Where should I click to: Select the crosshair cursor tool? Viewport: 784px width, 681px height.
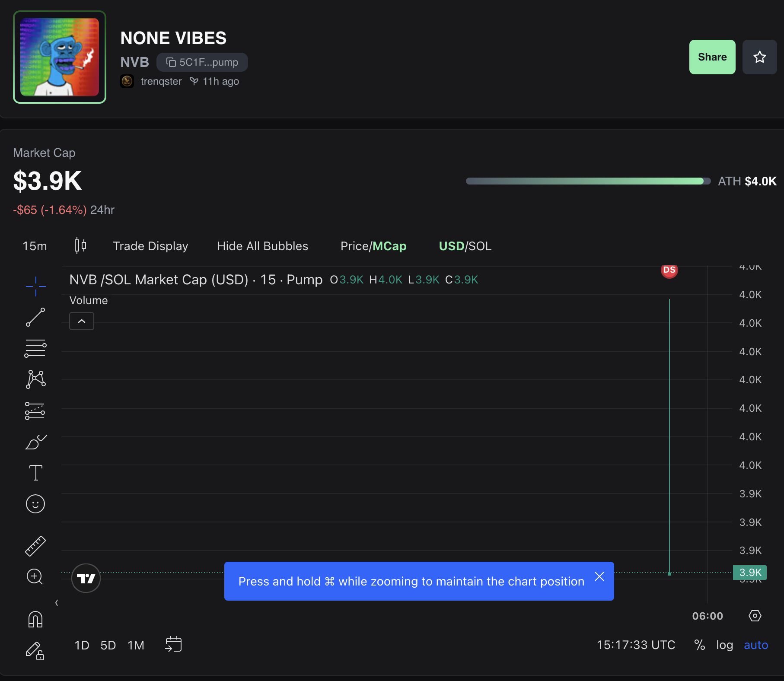(x=35, y=286)
